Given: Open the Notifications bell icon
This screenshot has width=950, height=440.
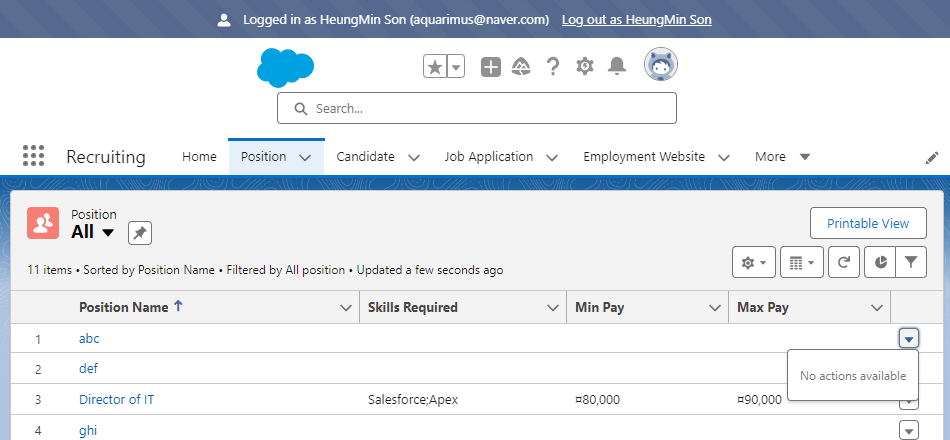Looking at the screenshot, I should coord(617,66).
